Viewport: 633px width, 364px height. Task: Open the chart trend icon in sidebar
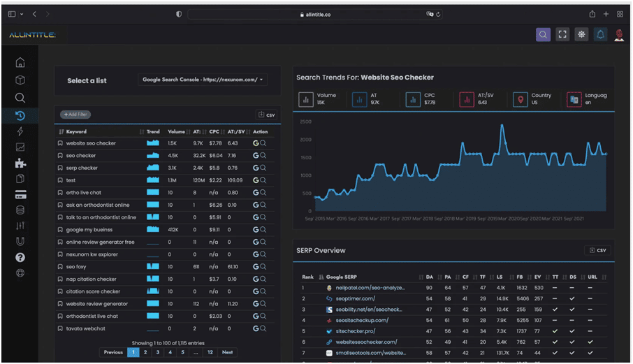coord(20,147)
